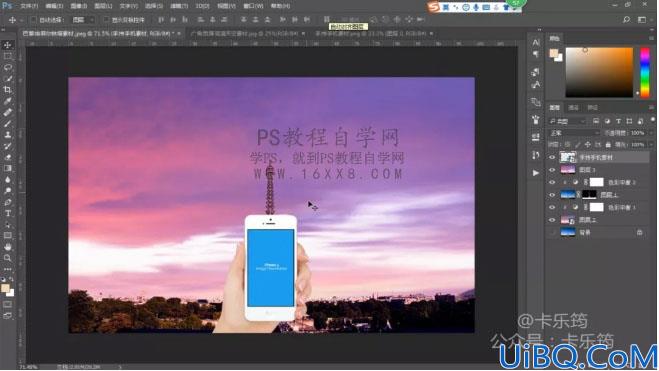Select the 手持手机素材 layer thumbnail

point(568,158)
